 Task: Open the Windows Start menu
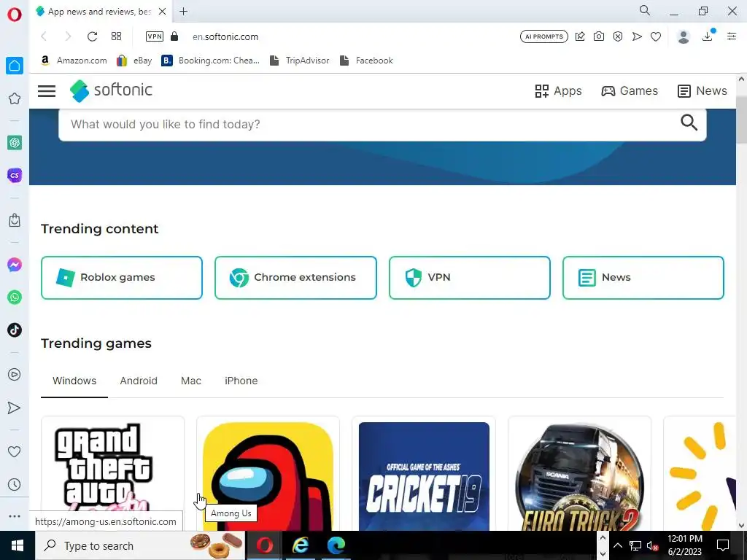click(x=18, y=545)
